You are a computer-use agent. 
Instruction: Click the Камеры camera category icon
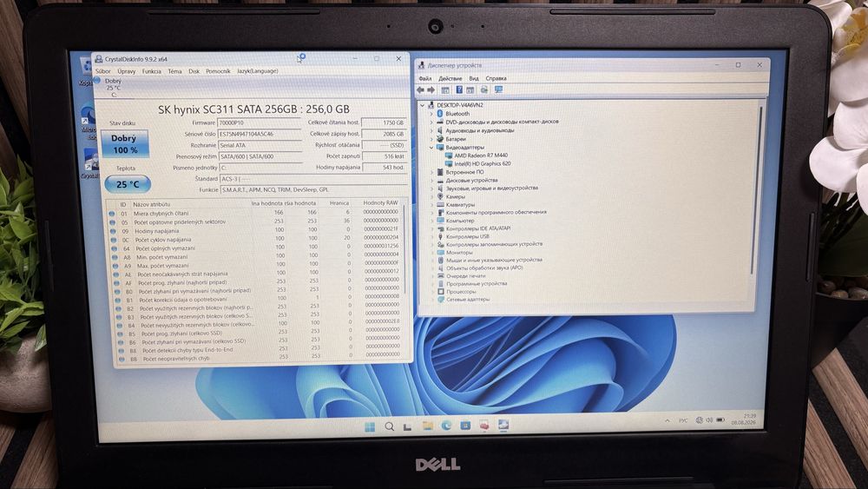click(x=440, y=196)
